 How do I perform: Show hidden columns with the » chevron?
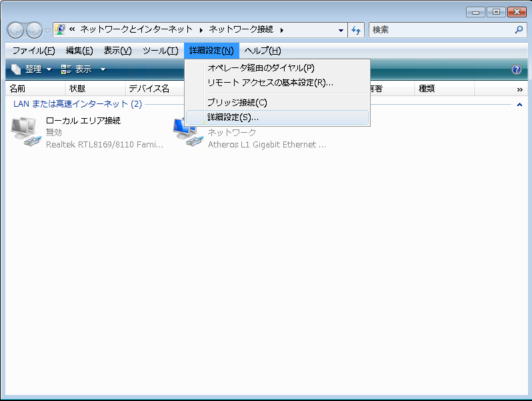click(x=519, y=89)
